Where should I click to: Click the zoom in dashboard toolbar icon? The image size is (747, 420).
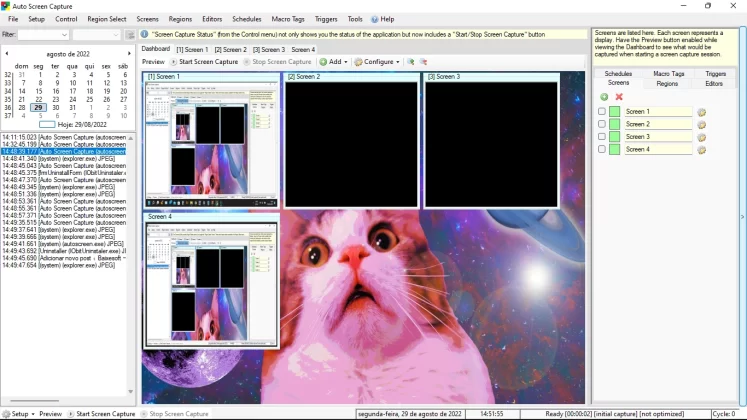pyautogui.click(x=410, y=62)
